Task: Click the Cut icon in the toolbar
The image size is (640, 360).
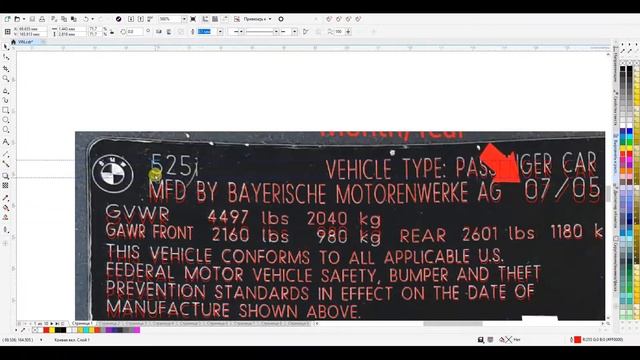Action: pos(54,19)
